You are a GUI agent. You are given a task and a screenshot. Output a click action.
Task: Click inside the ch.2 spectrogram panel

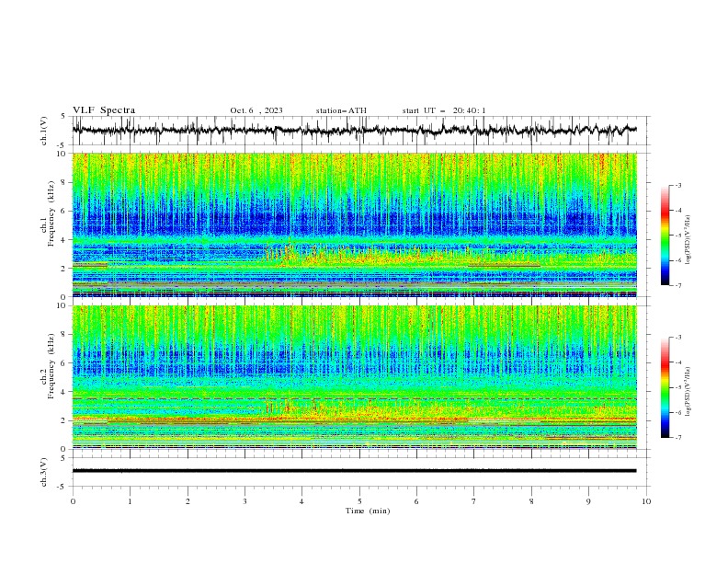coord(354,377)
